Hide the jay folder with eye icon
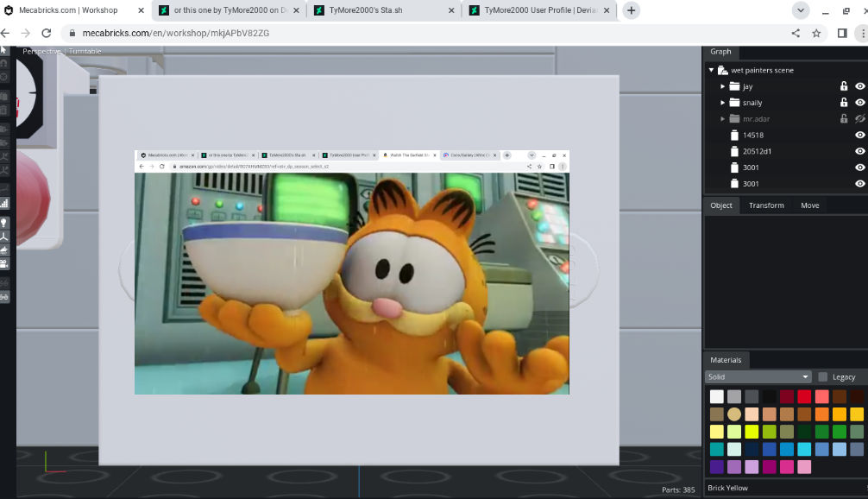 (859, 85)
